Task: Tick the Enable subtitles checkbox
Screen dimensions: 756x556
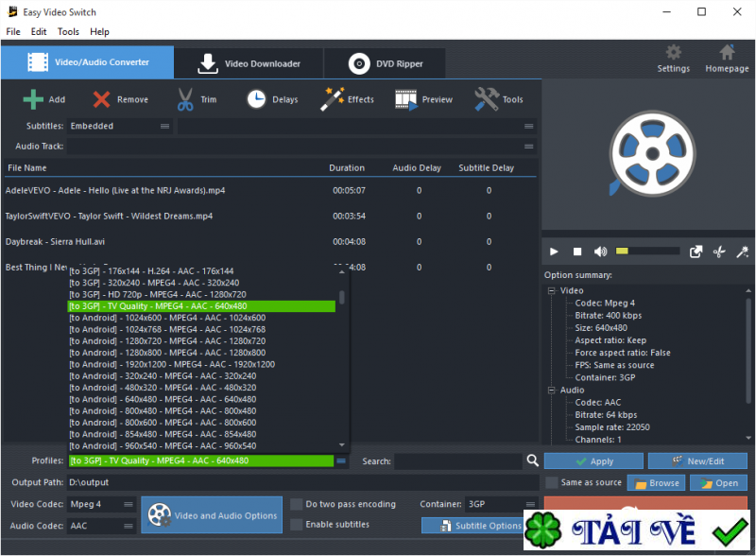Action: pos(298,524)
